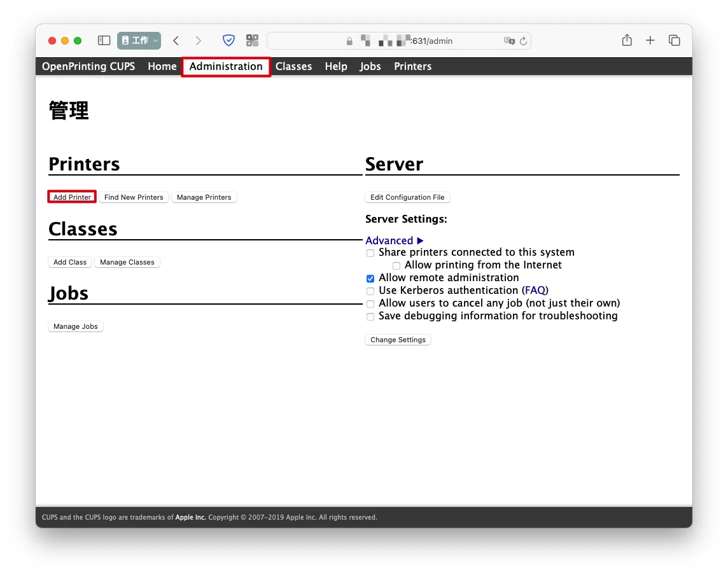Image resolution: width=728 pixels, height=575 pixels.
Task: Click the Add Printer button
Action: 72,197
